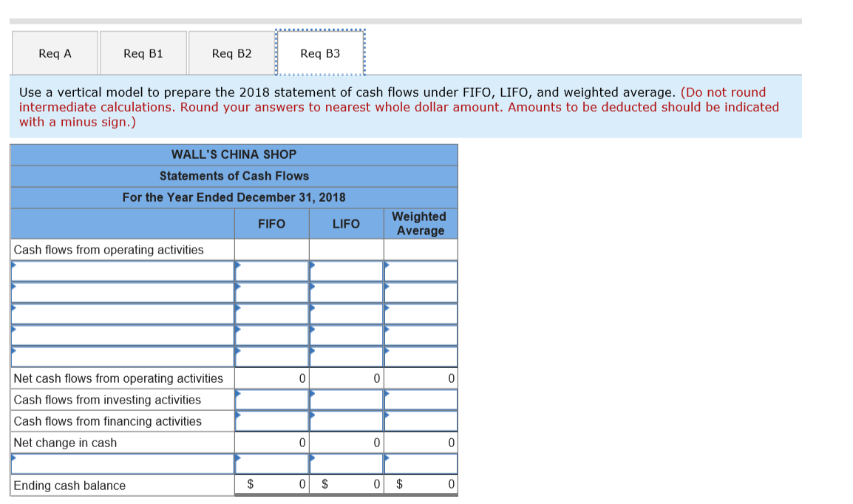Click Weighted Average cell in second operating row

[x=421, y=293]
